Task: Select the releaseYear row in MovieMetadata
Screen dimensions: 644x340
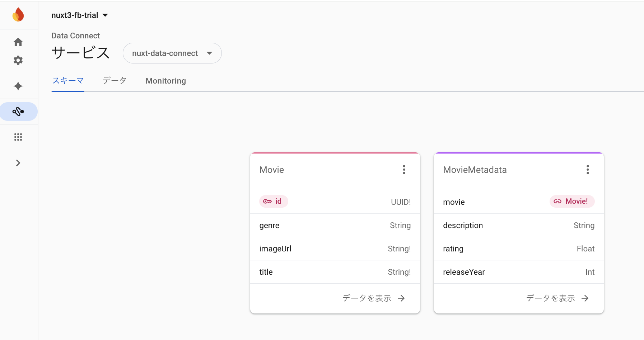Action: [x=465, y=272]
